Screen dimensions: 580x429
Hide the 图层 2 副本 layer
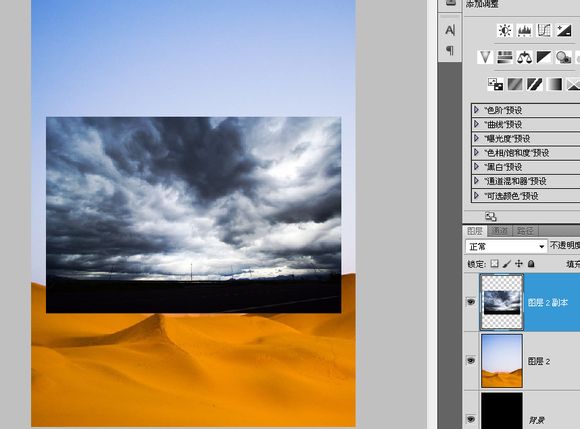[x=471, y=302]
